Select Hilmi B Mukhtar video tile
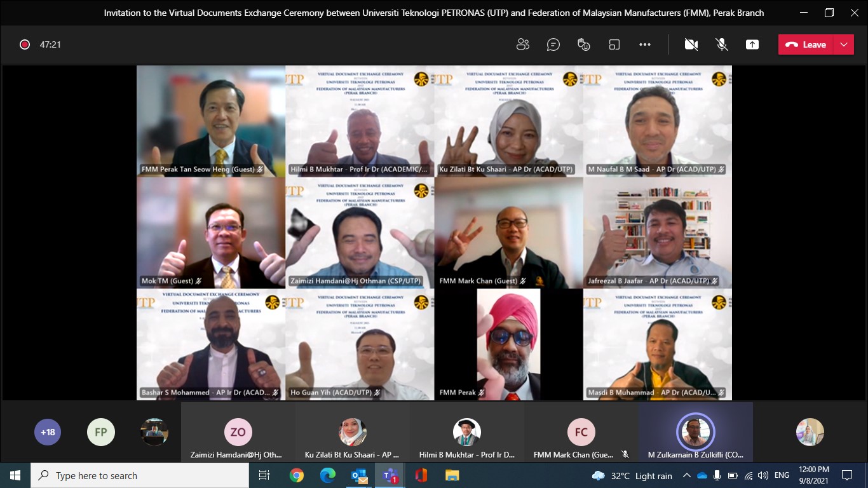The width and height of the screenshot is (868, 488). pyautogui.click(x=360, y=121)
